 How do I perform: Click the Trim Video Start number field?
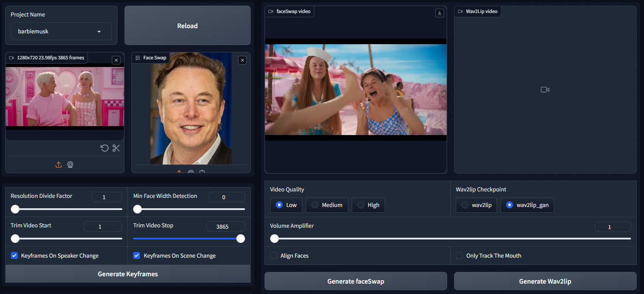point(103,227)
